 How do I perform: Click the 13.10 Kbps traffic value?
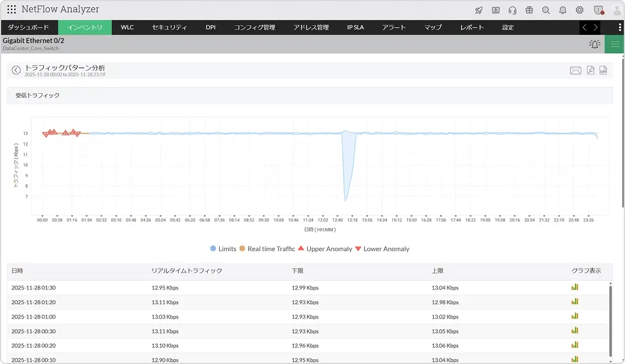pos(165,346)
